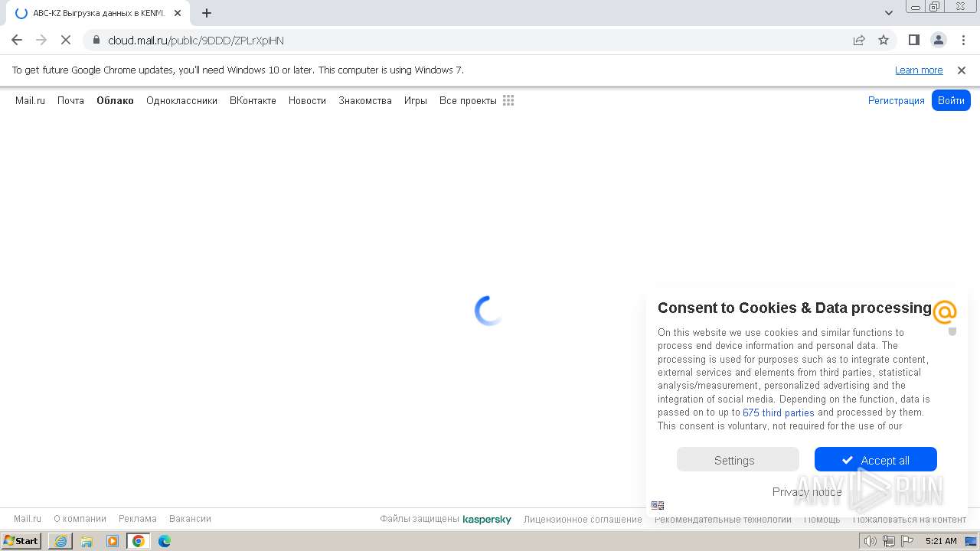Click the address bar URL

tap(196, 41)
